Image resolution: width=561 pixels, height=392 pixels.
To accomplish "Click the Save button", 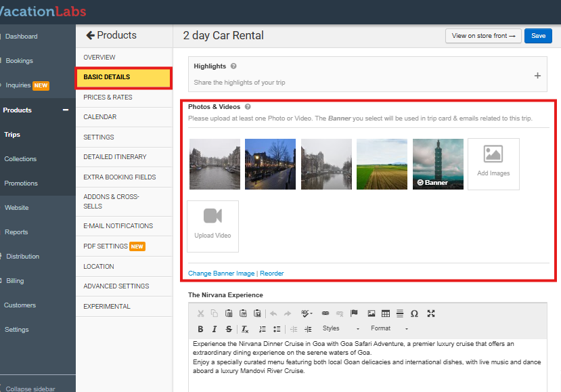I will [538, 36].
